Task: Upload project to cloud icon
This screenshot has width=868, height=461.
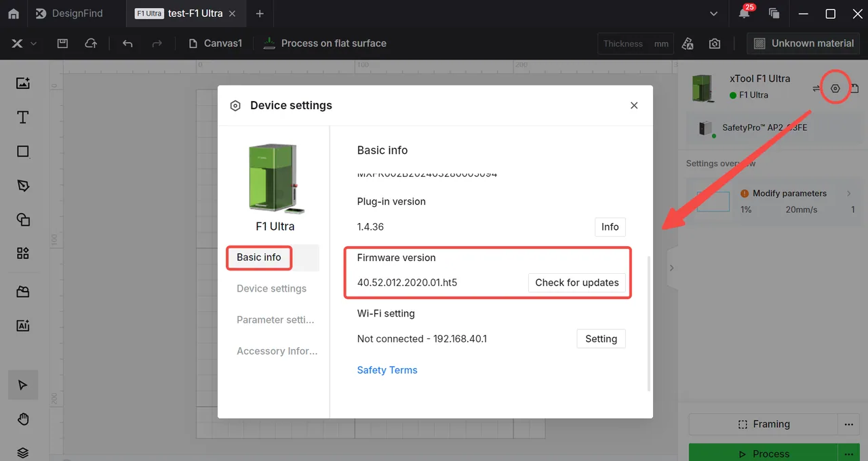Action: point(90,43)
